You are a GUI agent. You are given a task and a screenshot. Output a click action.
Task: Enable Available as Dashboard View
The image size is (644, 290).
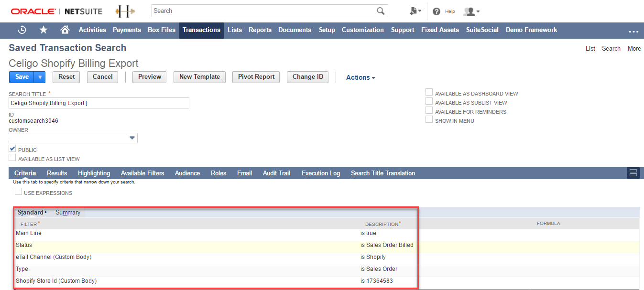[429, 92]
